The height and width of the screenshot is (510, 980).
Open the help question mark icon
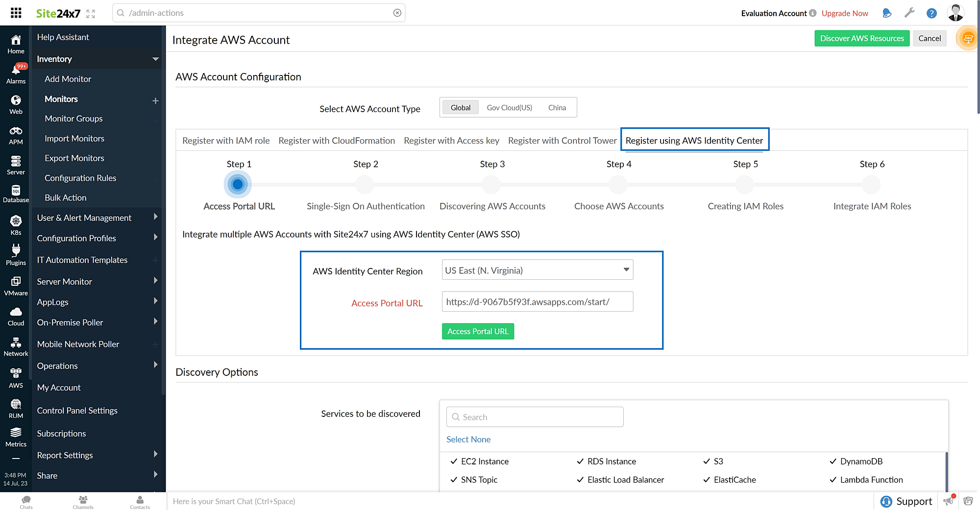931,13
